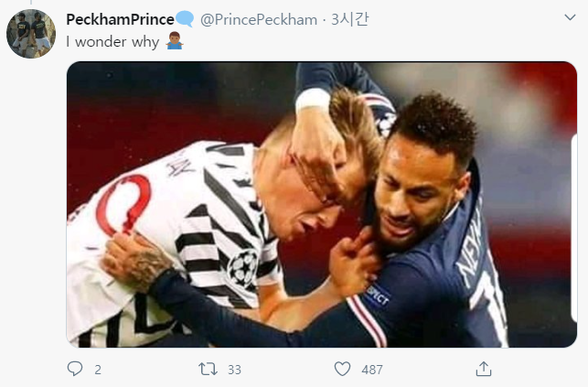This screenshot has width=588, height=387.
Task: Click the reply speech bubble icon
Action: pos(75,369)
